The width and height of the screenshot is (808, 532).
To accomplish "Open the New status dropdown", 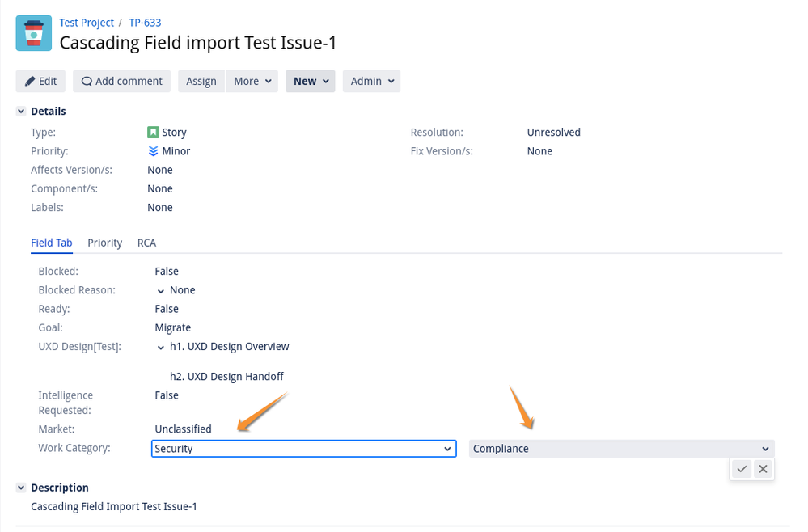I will click(x=310, y=81).
